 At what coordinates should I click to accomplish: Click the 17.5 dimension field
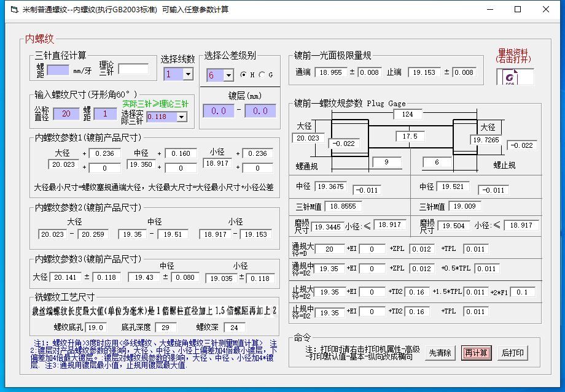(x=410, y=136)
